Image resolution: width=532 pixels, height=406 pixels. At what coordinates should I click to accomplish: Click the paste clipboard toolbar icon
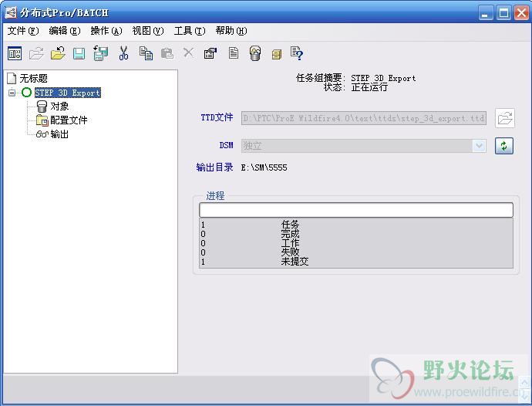click(167, 53)
